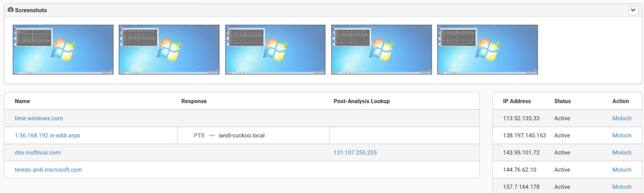Follow the teredo.ipv6.microsoft.com link
The height and width of the screenshot is (193, 644).
pos(48,170)
